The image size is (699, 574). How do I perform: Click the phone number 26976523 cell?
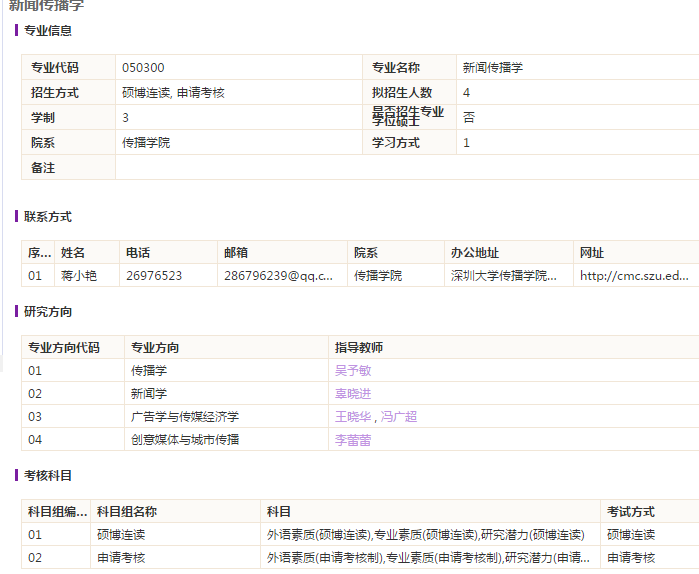coord(153,276)
